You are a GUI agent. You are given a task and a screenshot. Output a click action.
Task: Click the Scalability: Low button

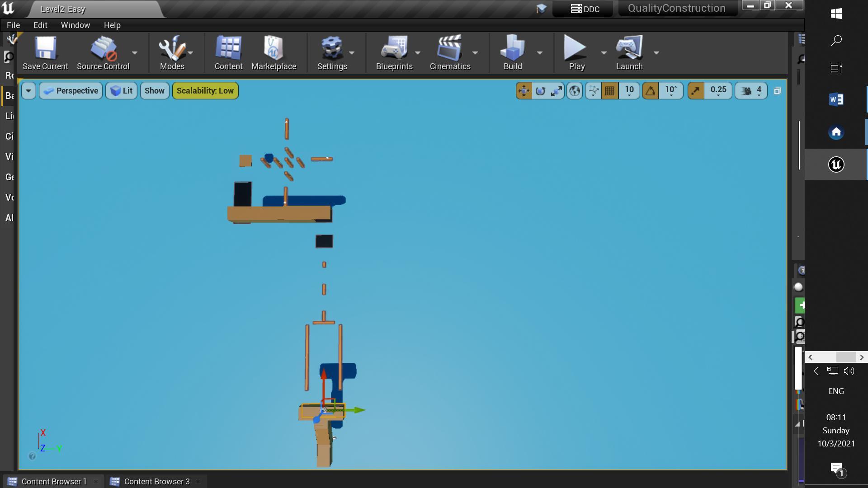205,91
